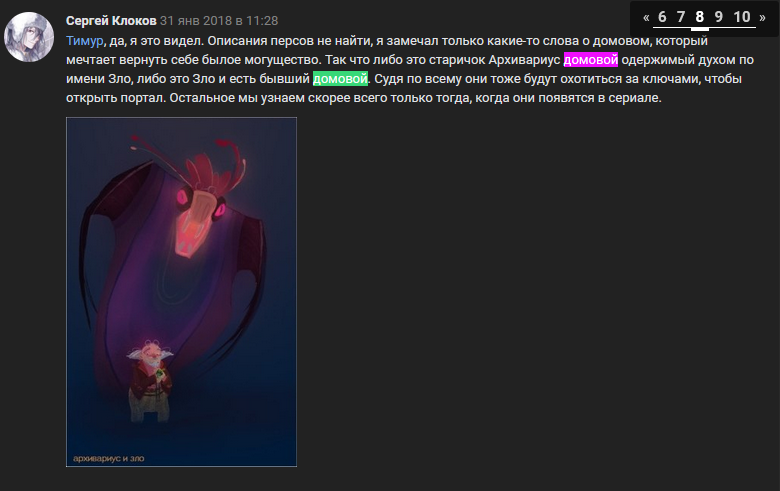Select the current page 8 in pagination
This screenshot has height=491, width=780.
point(699,17)
